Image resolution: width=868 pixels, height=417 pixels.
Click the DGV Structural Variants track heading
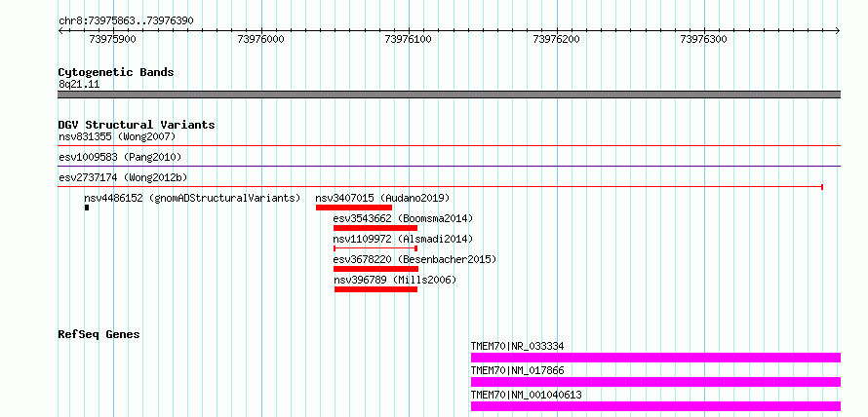(x=137, y=125)
